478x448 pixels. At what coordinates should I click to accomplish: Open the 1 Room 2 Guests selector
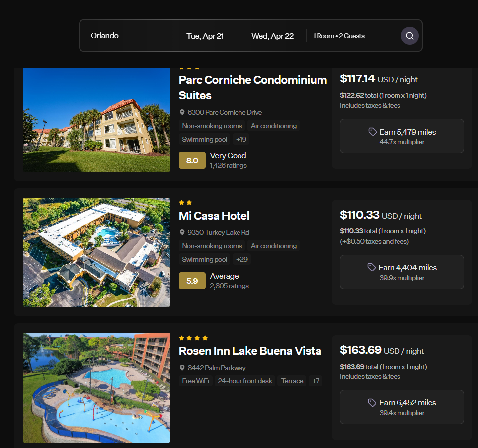(339, 36)
